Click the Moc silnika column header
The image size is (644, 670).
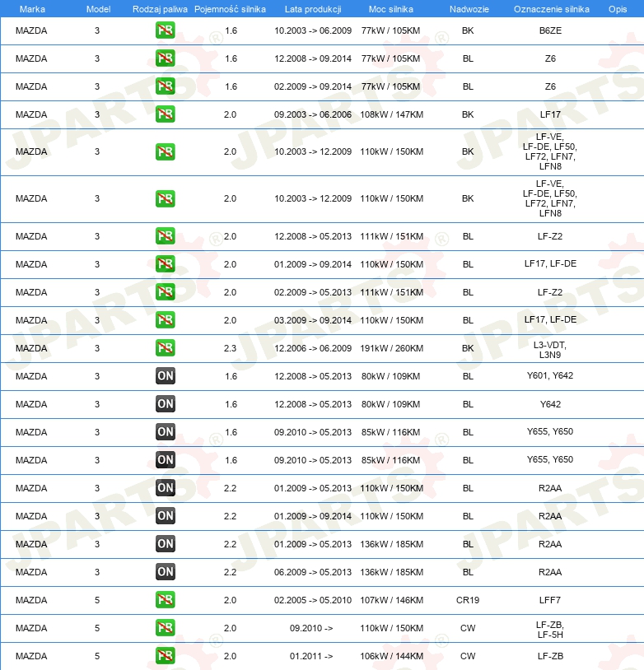point(391,8)
